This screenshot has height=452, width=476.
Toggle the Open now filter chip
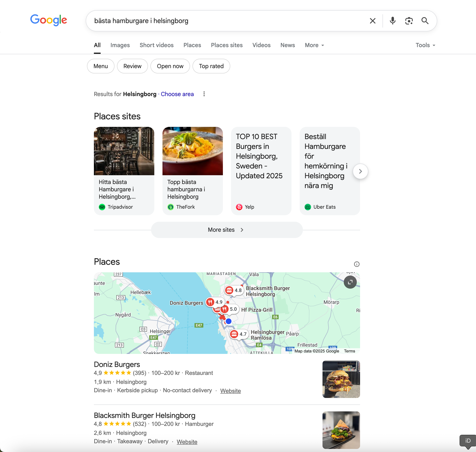tap(170, 66)
